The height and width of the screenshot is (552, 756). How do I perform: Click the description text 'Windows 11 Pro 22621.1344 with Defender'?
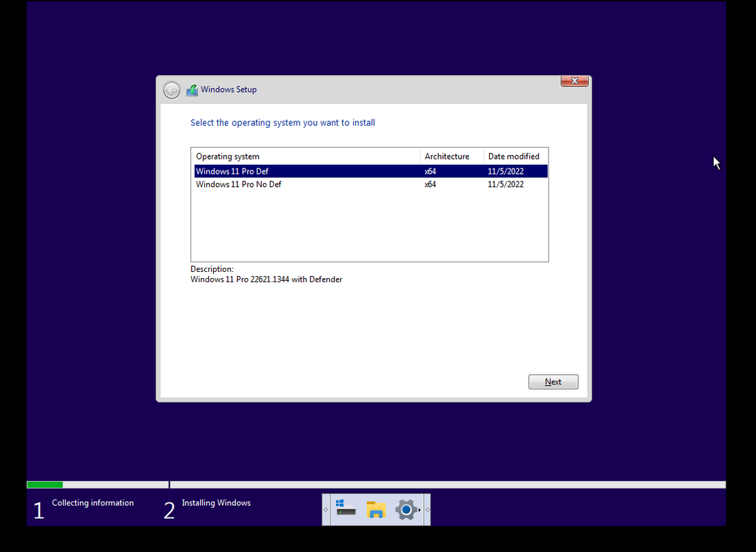(266, 279)
